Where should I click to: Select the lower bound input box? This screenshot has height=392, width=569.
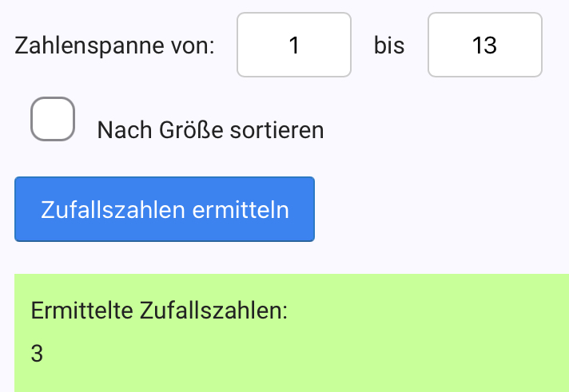[x=294, y=45]
